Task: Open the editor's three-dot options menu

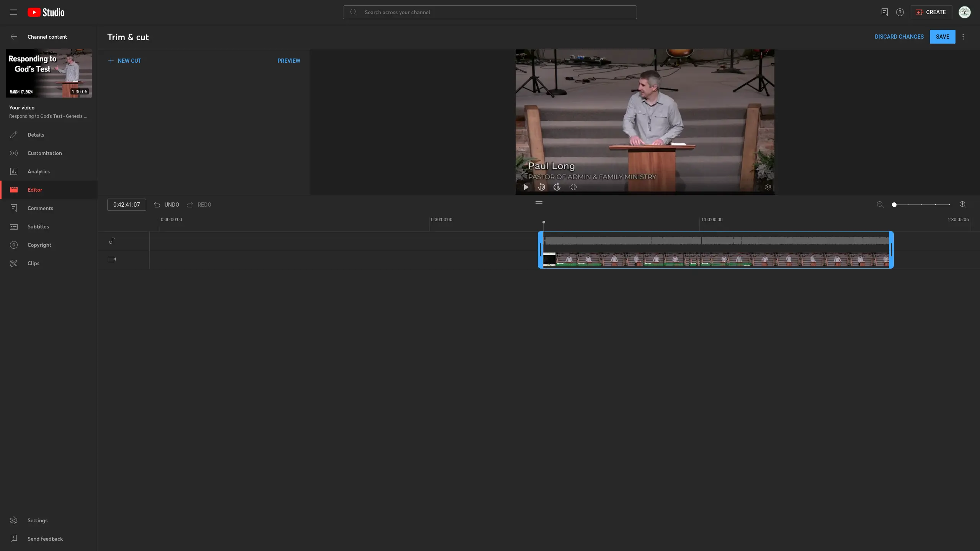Action: click(x=962, y=37)
